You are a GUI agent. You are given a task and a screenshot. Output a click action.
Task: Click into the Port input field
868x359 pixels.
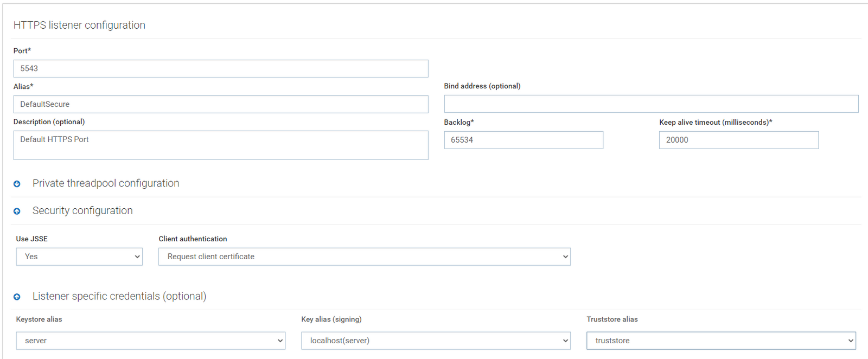pyautogui.click(x=221, y=68)
